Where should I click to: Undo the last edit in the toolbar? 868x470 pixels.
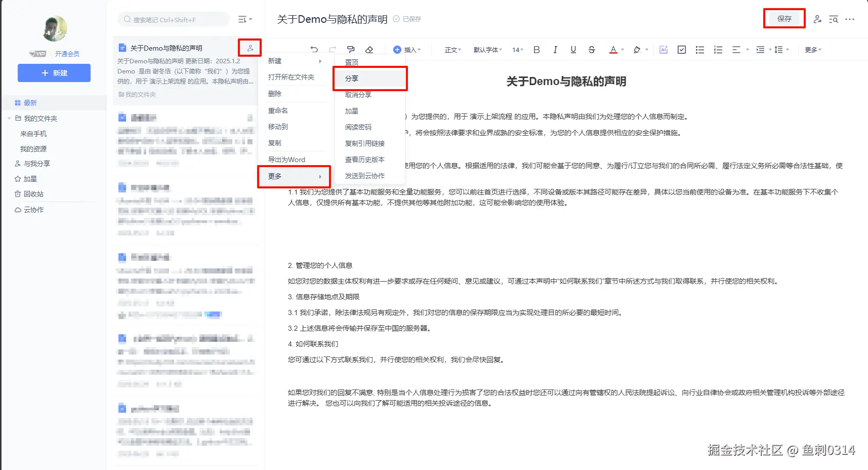click(314, 50)
